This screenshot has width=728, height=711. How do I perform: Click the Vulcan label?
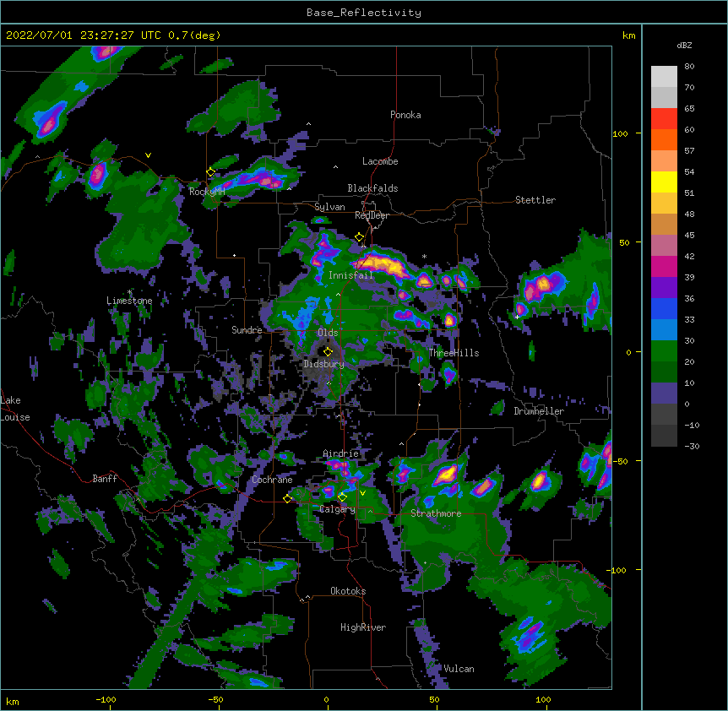459,669
